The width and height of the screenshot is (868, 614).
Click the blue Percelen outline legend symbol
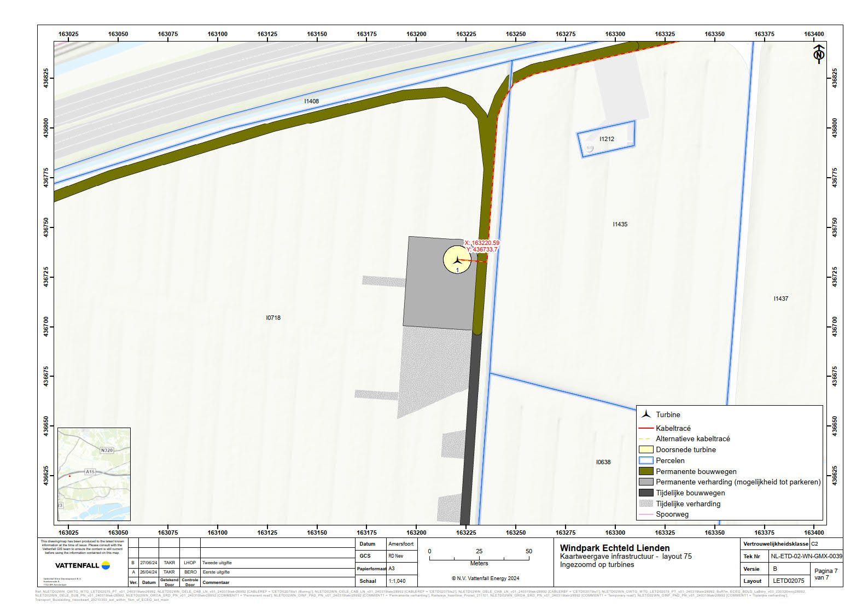point(646,460)
